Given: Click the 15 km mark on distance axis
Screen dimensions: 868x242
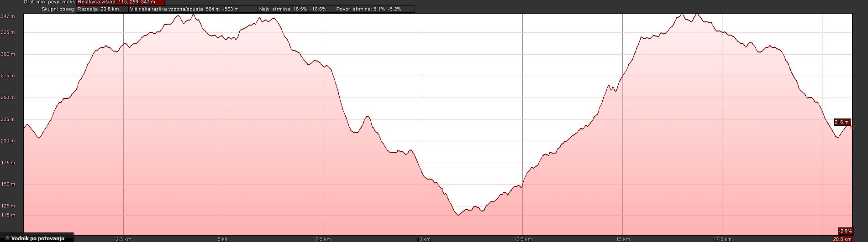Looking at the screenshot, I should (x=623, y=239).
